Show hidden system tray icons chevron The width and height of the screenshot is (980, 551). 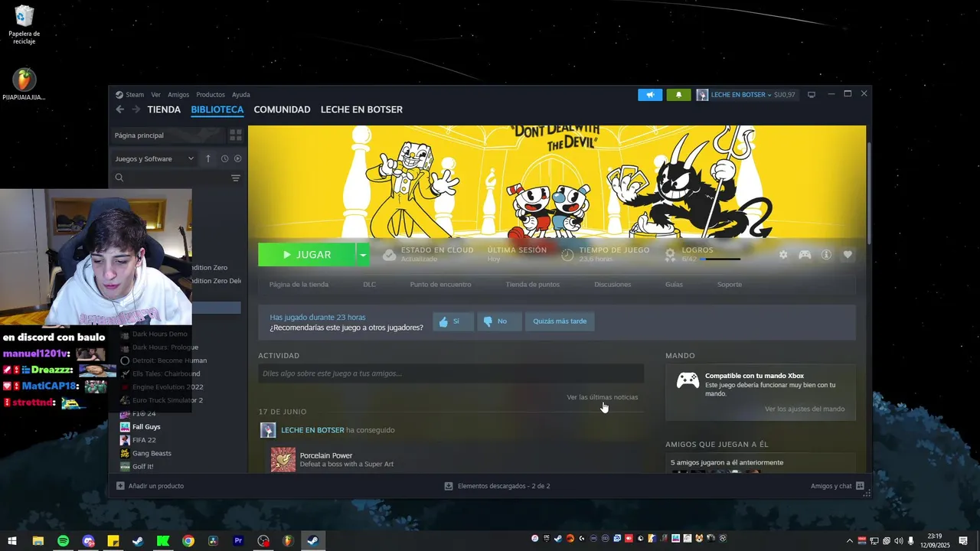(x=849, y=541)
